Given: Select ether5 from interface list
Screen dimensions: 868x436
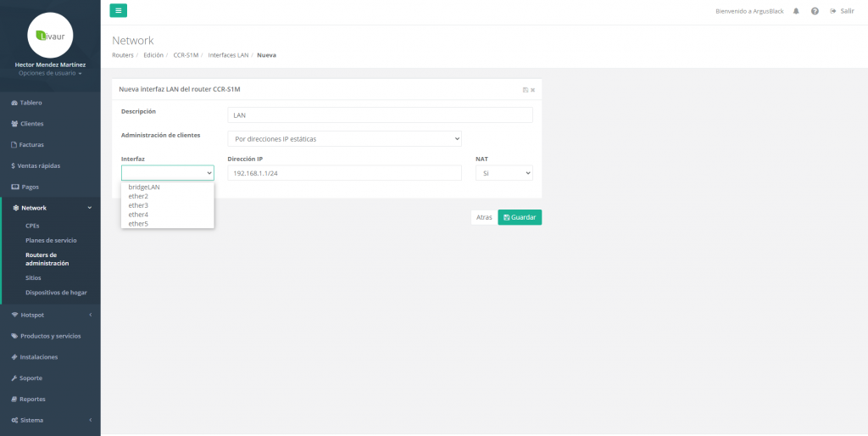Looking at the screenshot, I should coord(168,224).
